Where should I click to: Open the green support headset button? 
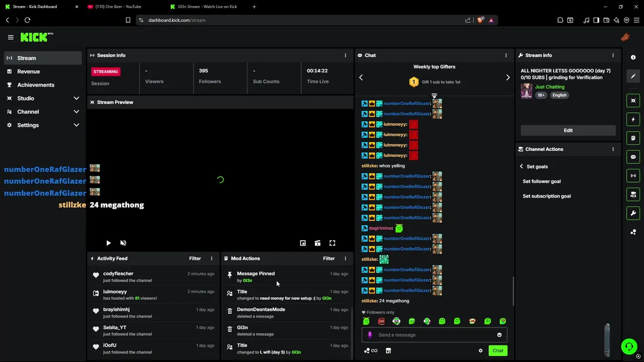[x=628, y=346]
